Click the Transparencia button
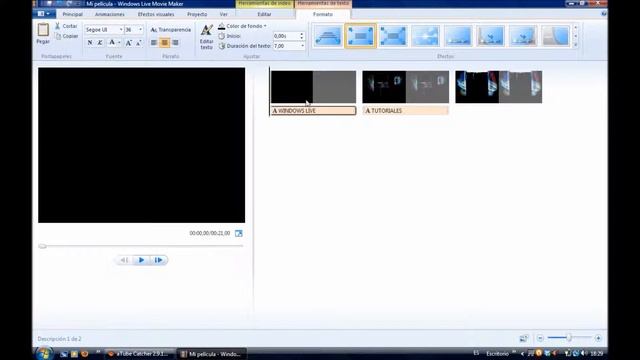This screenshot has height=360, width=640. pos(171,30)
